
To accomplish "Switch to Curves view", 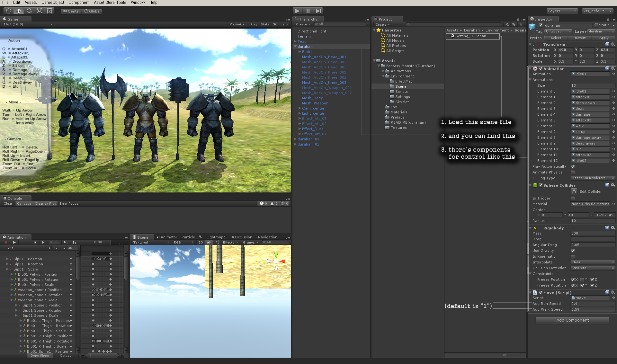I will (66, 356).
